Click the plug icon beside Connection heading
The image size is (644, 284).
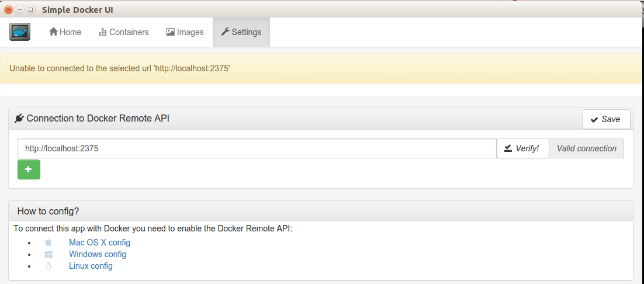coord(19,119)
